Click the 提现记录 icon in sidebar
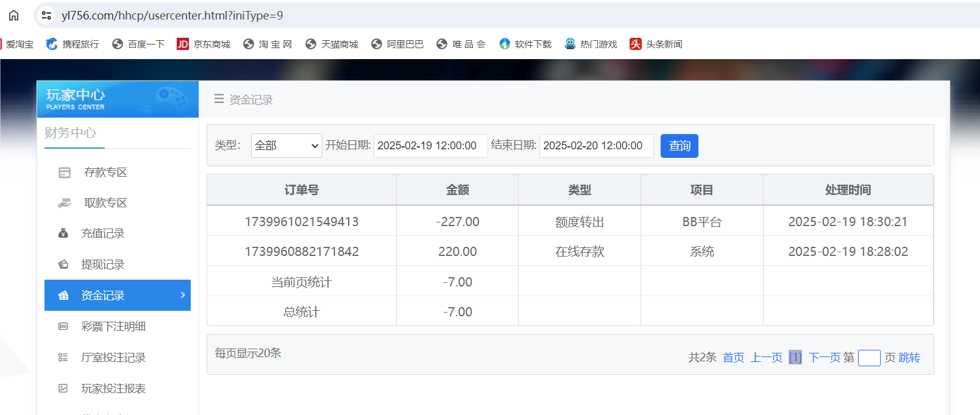The width and height of the screenshot is (980, 415). click(x=63, y=264)
